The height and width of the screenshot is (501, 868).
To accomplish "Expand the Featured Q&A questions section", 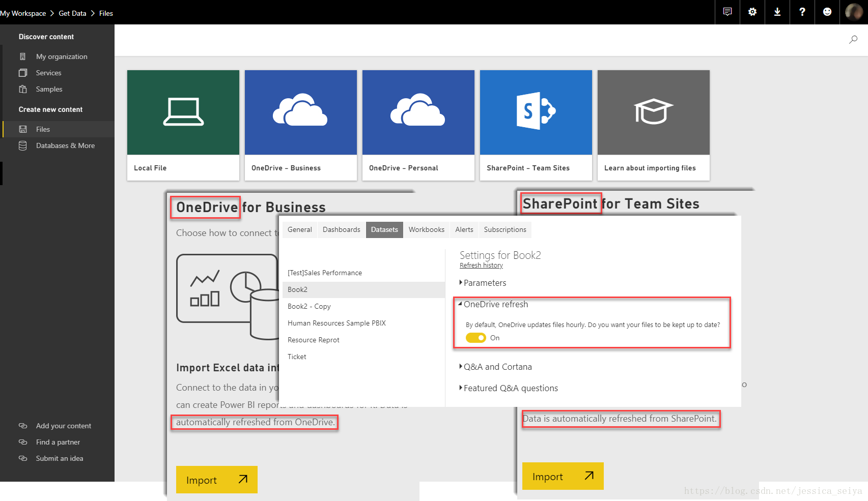I will tap(509, 388).
